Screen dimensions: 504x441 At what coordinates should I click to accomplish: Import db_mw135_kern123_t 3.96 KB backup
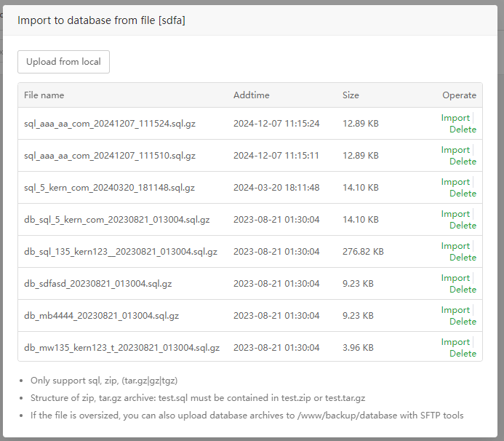click(455, 342)
